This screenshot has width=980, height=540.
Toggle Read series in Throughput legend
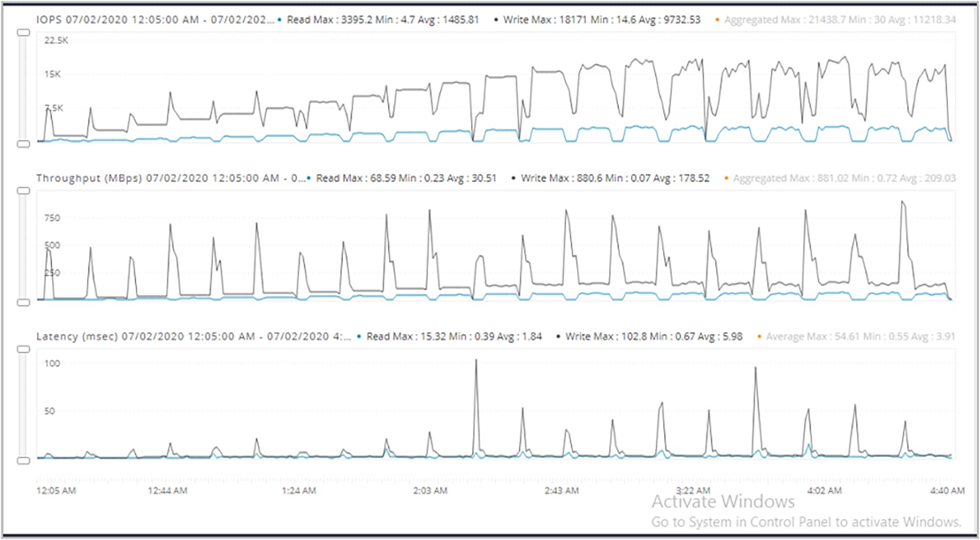[x=401, y=178]
